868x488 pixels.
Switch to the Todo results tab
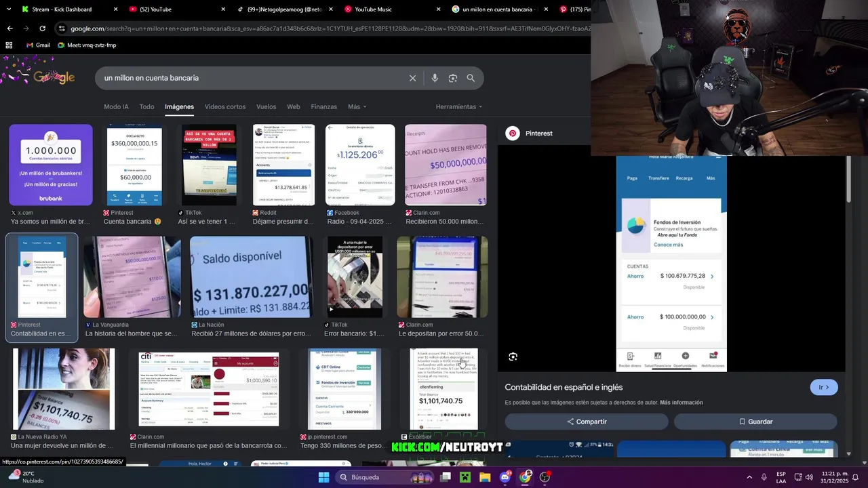[146, 106]
